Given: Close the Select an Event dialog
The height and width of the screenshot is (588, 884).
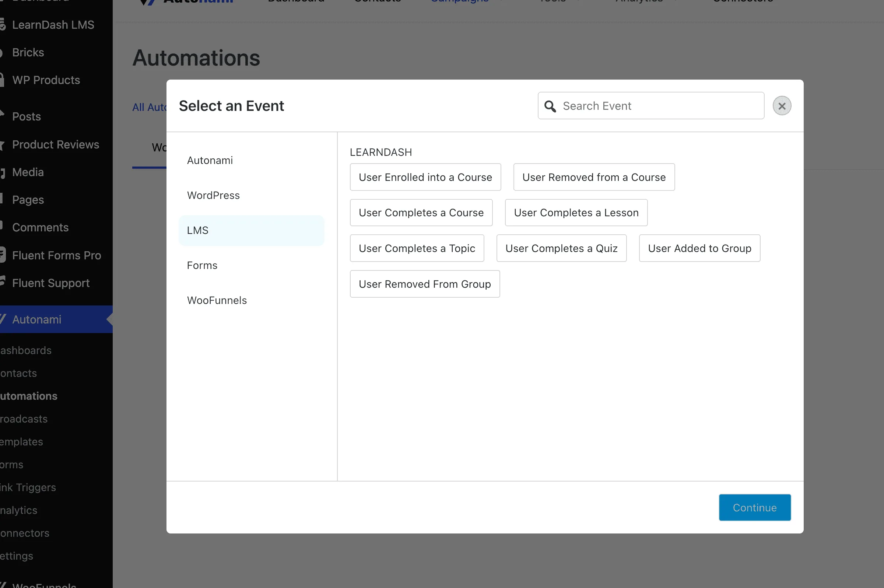Looking at the screenshot, I should tap(782, 106).
